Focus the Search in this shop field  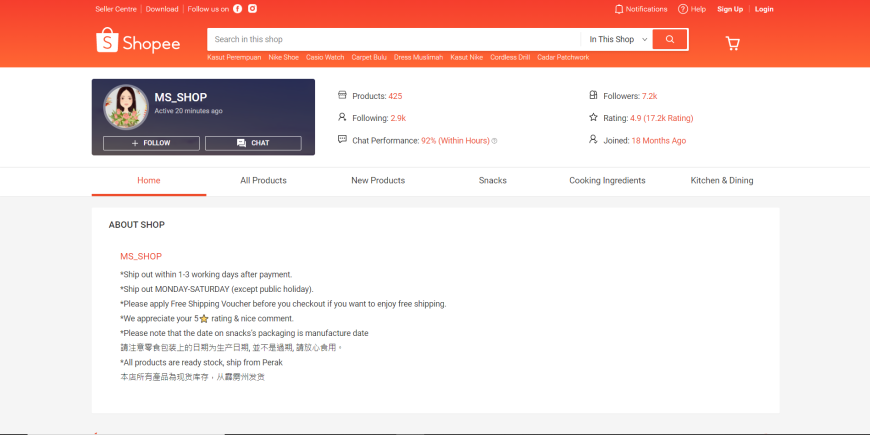(394, 39)
